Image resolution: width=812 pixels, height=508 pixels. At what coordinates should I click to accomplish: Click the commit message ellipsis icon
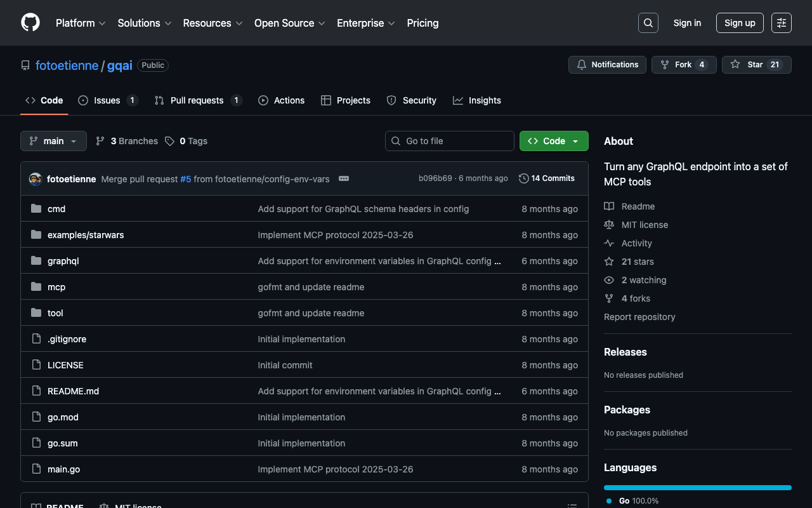pos(344,178)
